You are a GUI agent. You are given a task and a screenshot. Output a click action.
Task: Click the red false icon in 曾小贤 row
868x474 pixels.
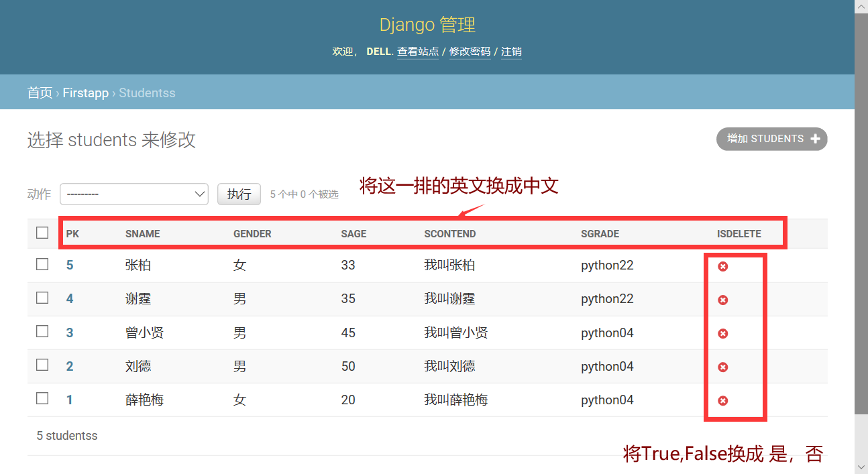tap(723, 334)
